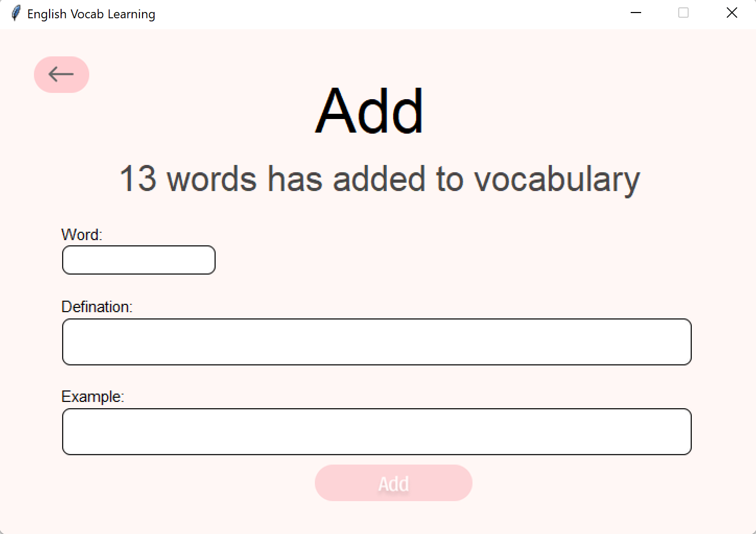Viewport: 756px width, 534px height.
Task: Minimize the English Vocab Learning window
Action: (635, 13)
